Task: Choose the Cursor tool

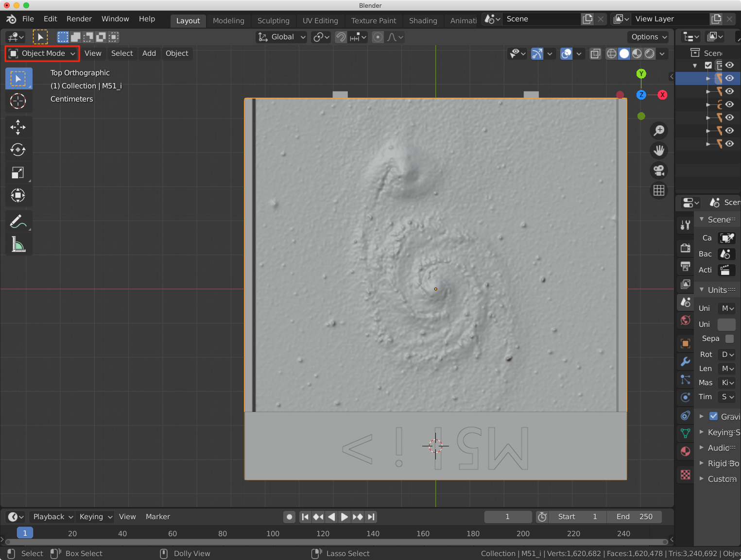Action: [18, 102]
